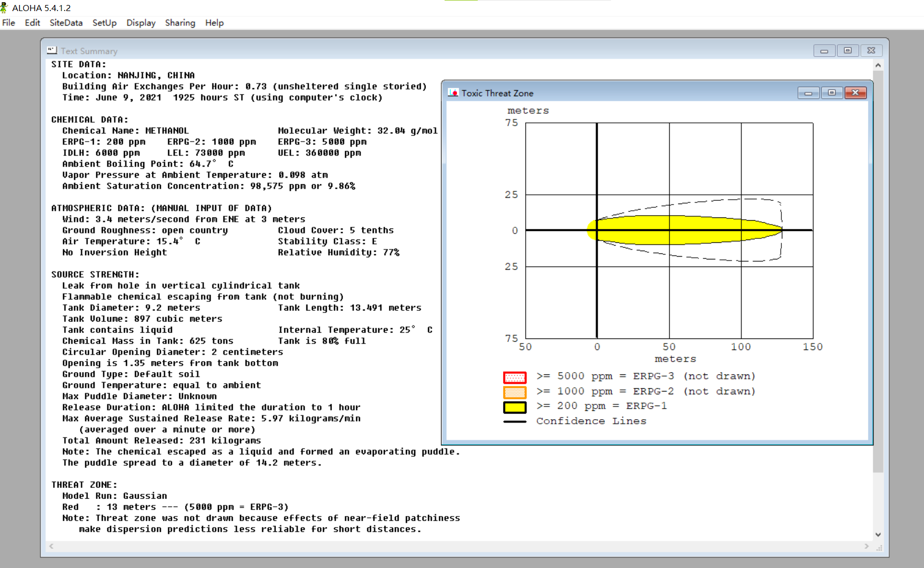This screenshot has height=568, width=924.
Task: Click the Text Summary window icon
Action: tap(52, 50)
